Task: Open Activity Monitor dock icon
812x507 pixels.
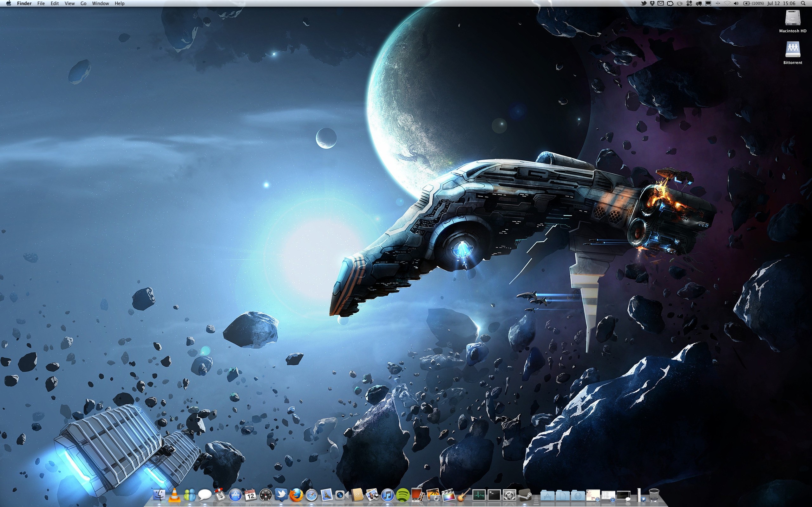Action: point(479,495)
